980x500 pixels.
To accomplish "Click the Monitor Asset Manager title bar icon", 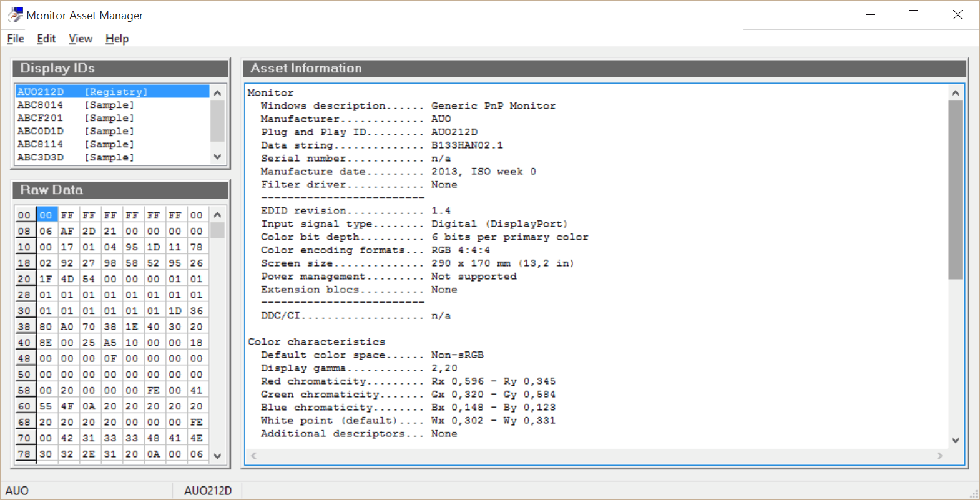I will 16,15.
